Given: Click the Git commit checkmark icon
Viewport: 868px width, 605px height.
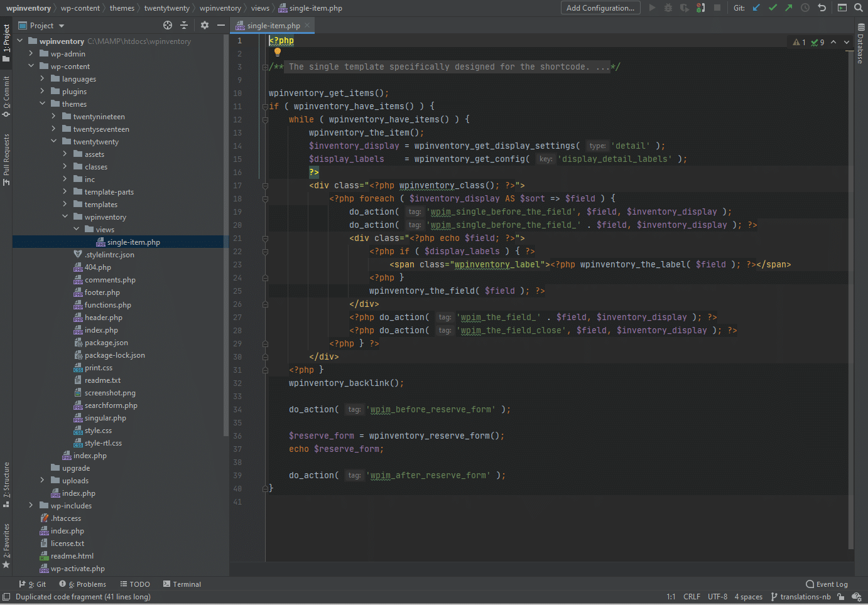Looking at the screenshot, I should click(773, 8).
